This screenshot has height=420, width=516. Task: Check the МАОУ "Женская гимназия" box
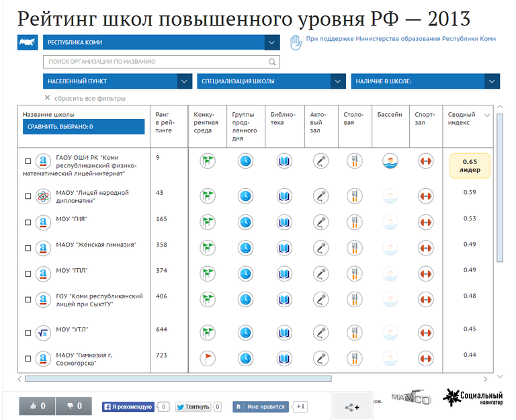click(x=28, y=248)
